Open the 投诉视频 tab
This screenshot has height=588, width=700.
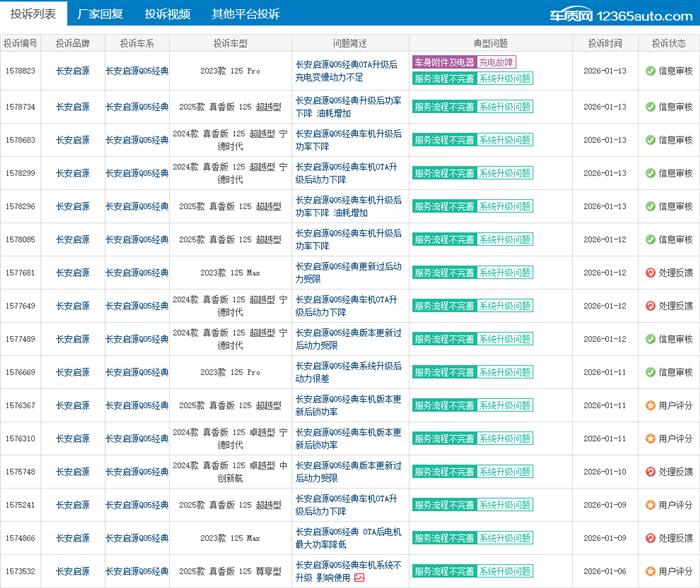pos(167,14)
